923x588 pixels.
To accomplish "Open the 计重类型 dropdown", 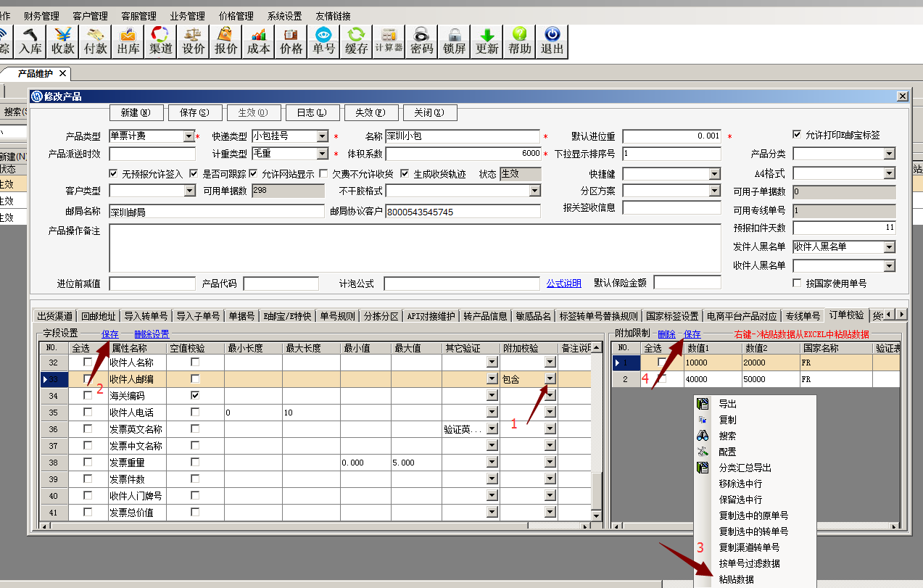I will [323, 154].
